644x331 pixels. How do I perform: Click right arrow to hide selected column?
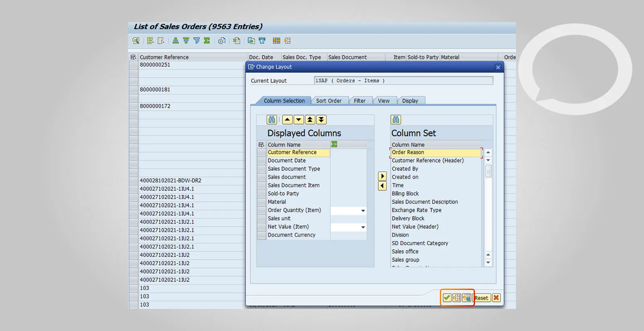[382, 176]
